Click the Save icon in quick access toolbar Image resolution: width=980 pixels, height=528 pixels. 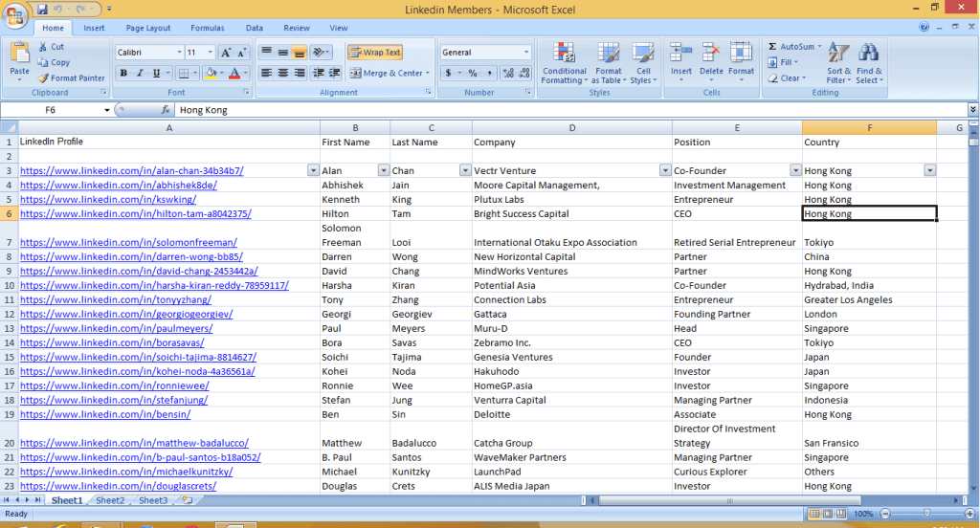(x=42, y=9)
